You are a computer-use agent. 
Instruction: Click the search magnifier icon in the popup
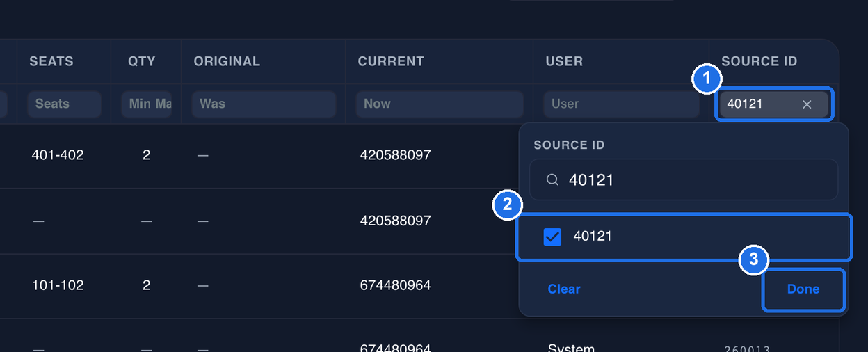point(552,180)
